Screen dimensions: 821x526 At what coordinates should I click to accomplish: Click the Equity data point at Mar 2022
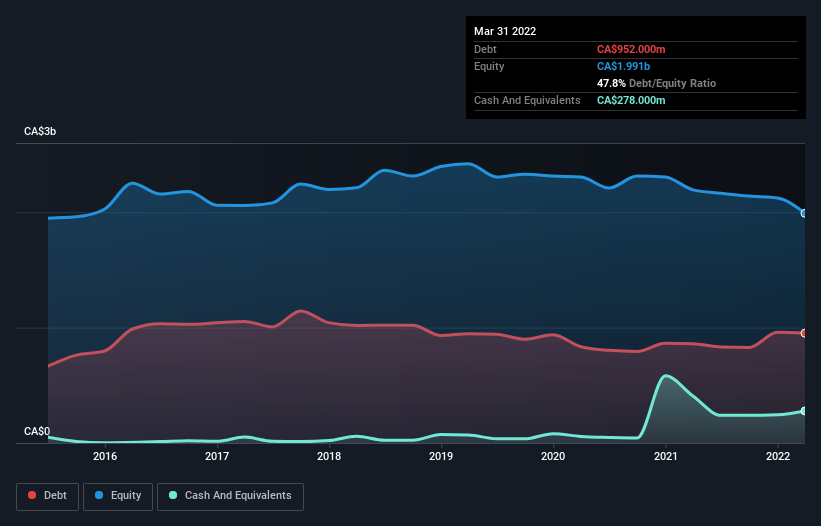coord(804,214)
